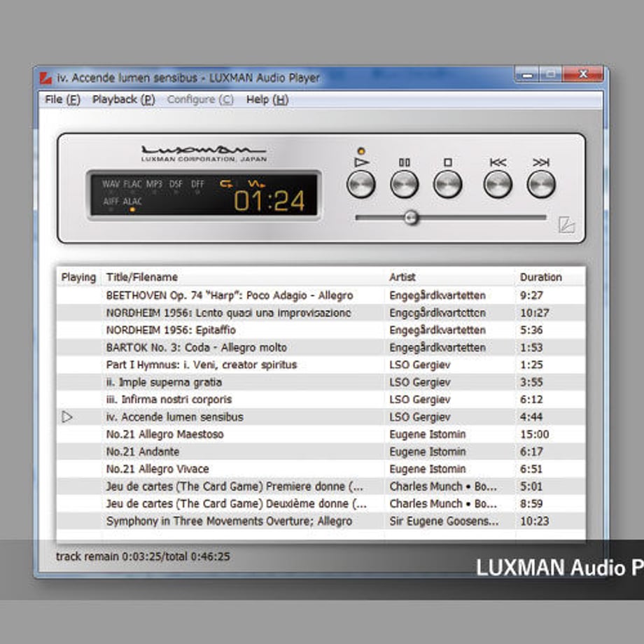
Task: Stop playback using the stop knob
Action: (448, 184)
